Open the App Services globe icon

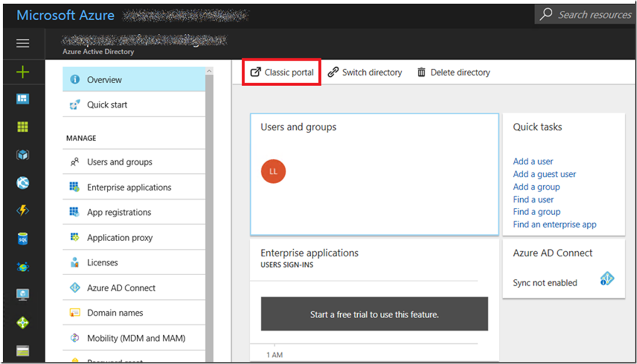coord(22,182)
